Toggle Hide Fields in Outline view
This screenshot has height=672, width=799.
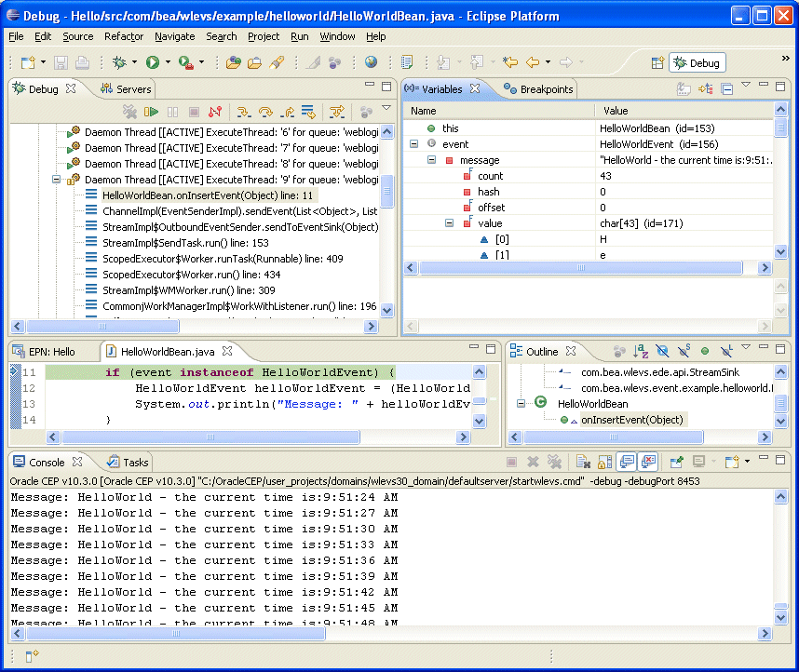662,351
